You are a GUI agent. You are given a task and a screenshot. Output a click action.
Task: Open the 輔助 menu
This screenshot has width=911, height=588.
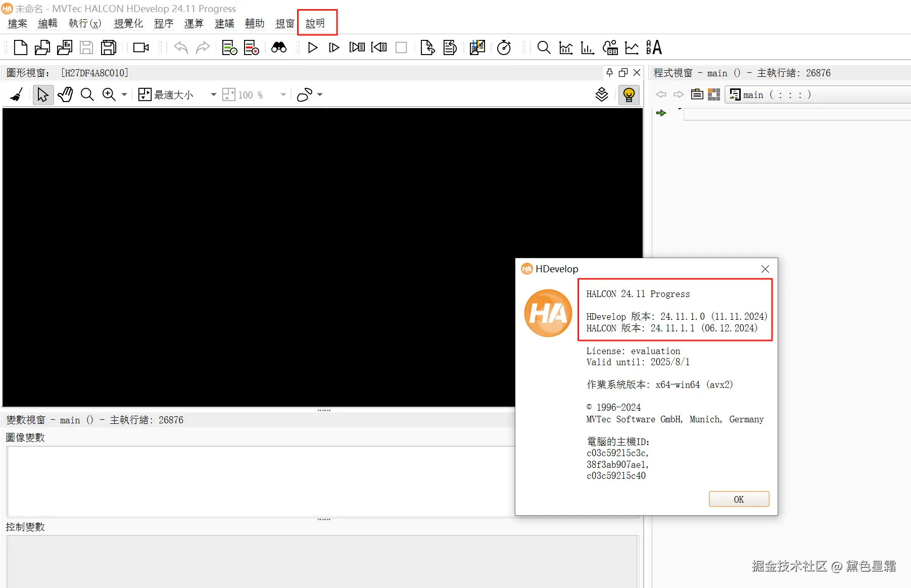[x=255, y=23]
